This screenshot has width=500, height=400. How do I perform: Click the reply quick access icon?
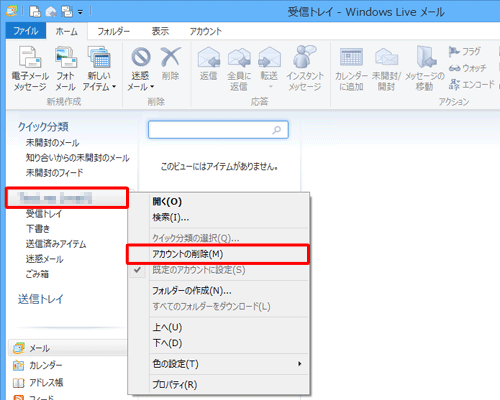click(x=51, y=12)
